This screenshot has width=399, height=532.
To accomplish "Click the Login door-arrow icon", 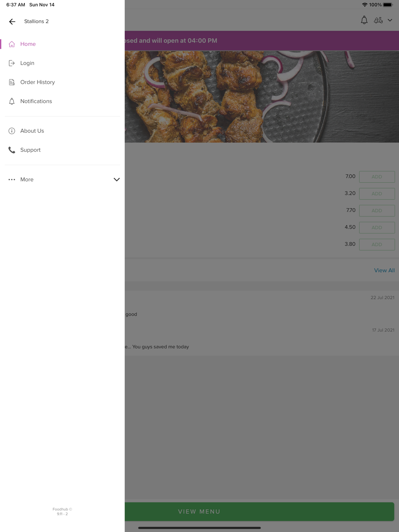I will (12, 63).
